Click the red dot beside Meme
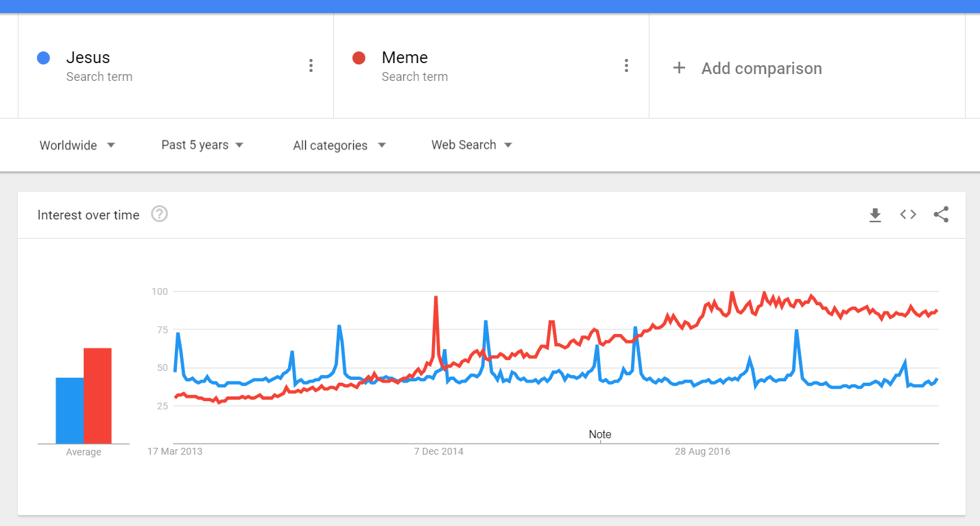980x526 pixels. click(x=359, y=58)
